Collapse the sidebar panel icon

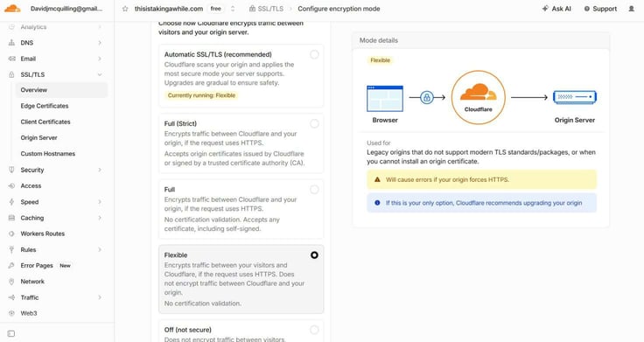tap(11, 334)
